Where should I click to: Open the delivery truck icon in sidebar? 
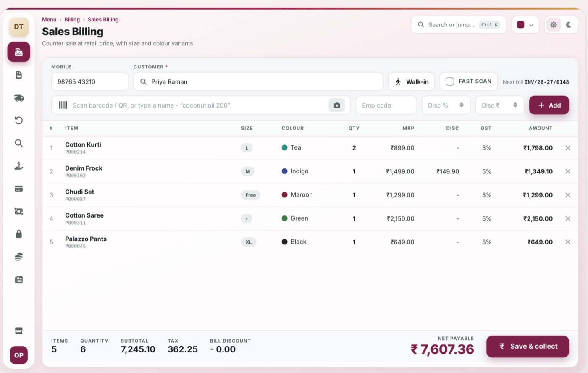[x=18, y=98]
